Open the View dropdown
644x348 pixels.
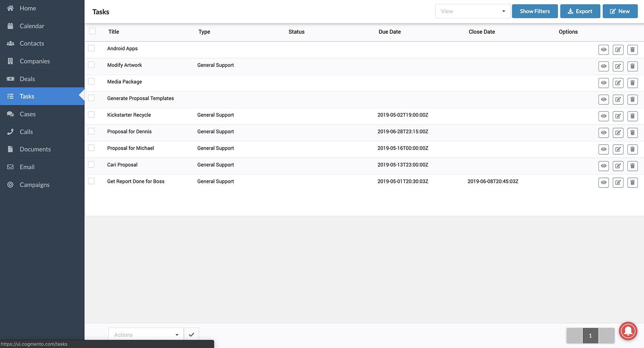[472, 11]
